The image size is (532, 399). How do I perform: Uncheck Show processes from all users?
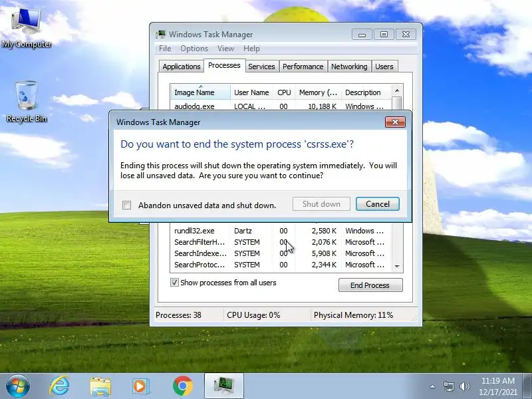[x=174, y=283]
